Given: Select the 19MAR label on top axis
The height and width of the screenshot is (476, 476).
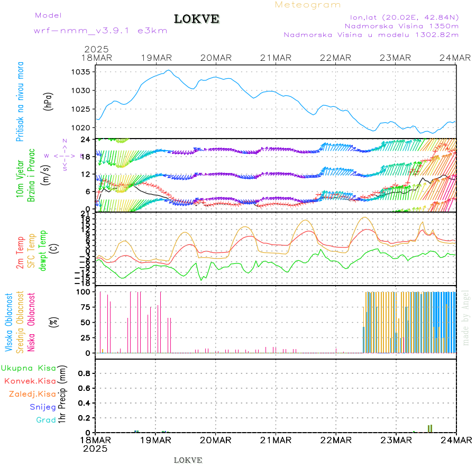Looking at the screenshot, I should tap(155, 58).
